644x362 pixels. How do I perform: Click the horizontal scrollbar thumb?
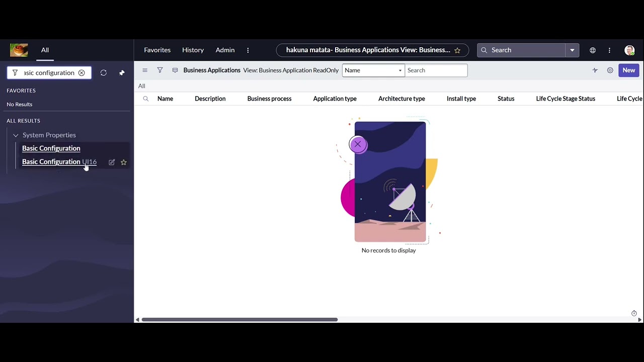pos(239,320)
